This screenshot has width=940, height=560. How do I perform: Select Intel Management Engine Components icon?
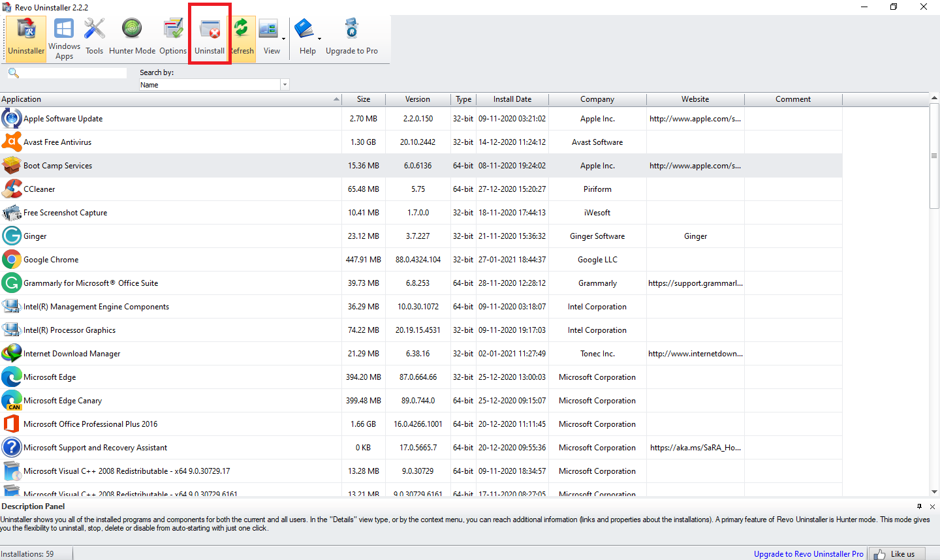click(x=12, y=307)
